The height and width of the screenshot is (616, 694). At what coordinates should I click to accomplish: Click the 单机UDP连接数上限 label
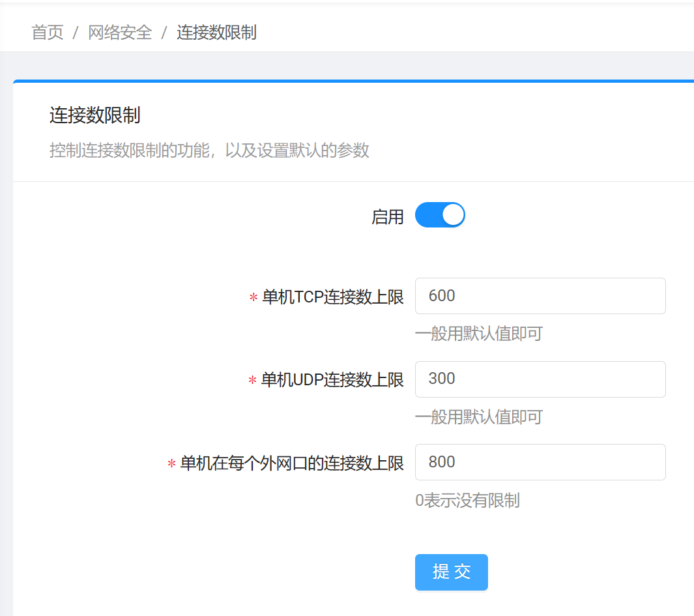pyautogui.click(x=332, y=380)
